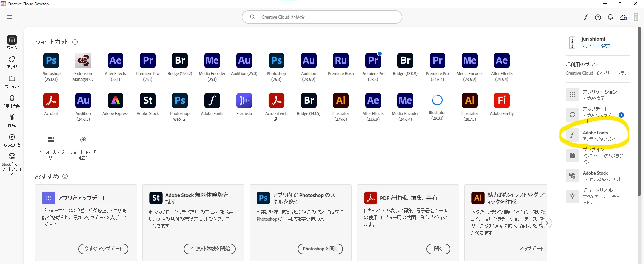Viewport: 644px width, 264px height.
Task: Open Adobe Stock shortcut icon
Action: coord(148,101)
